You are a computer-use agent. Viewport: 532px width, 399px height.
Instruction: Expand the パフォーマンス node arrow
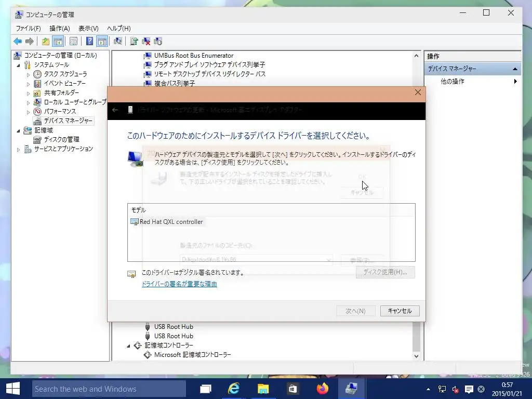[28, 112]
